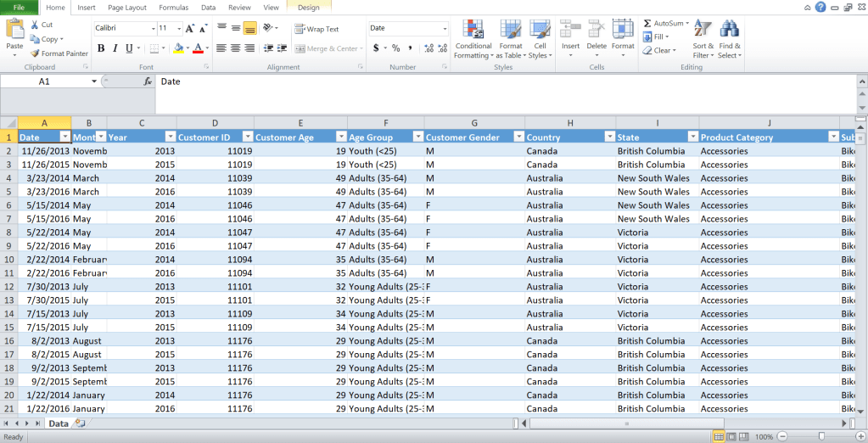Image resolution: width=868 pixels, height=443 pixels.
Task: Click the Format Painter icon
Action: 35,53
